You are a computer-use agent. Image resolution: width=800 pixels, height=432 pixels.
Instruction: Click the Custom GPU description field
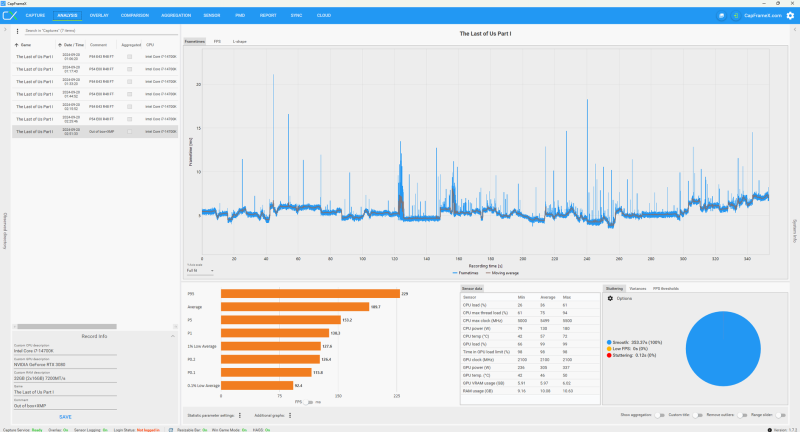65,365
